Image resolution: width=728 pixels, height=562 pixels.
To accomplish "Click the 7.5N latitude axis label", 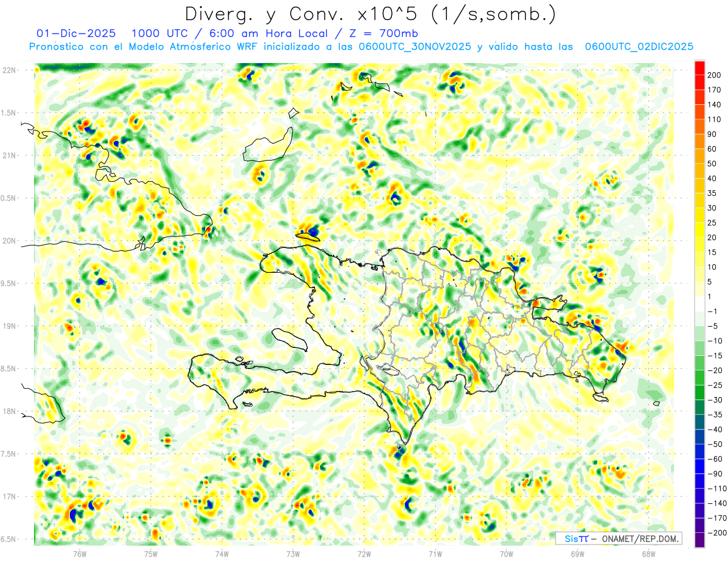I will tap(8, 454).
